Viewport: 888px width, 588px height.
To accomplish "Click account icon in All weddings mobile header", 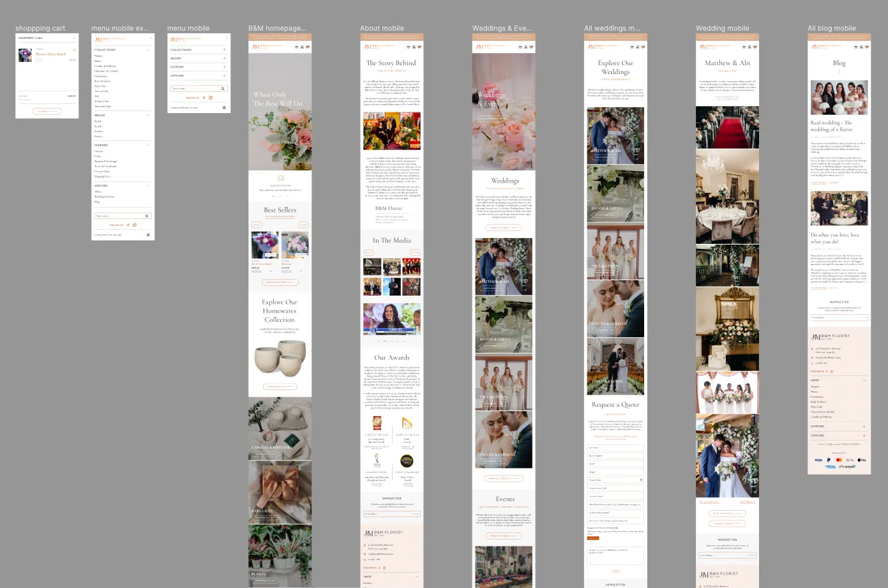I will pyautogui.click(x=637, y=47).
